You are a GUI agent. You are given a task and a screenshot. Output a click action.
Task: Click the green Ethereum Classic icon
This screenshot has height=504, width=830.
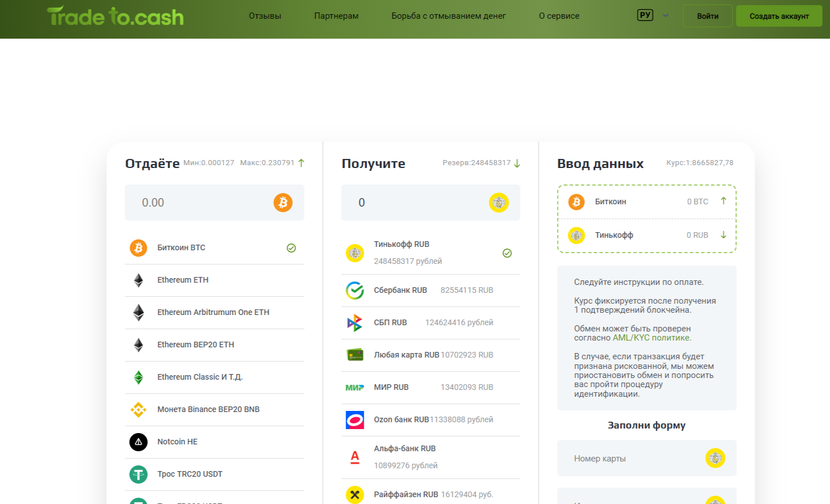[x=138, y=377]
